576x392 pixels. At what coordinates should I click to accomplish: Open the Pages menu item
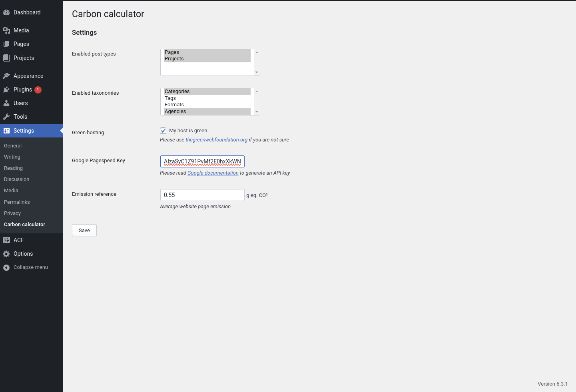tap(32, 44)
